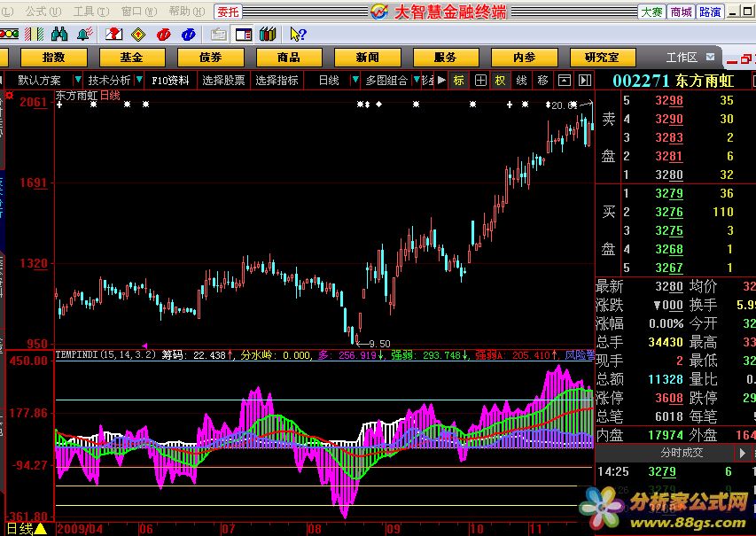Image resolution: width=756 pixels, height=536 pixels.
Task: Click the 002271 东方雨虹 stock title
Action: click(x=673, y=81)
